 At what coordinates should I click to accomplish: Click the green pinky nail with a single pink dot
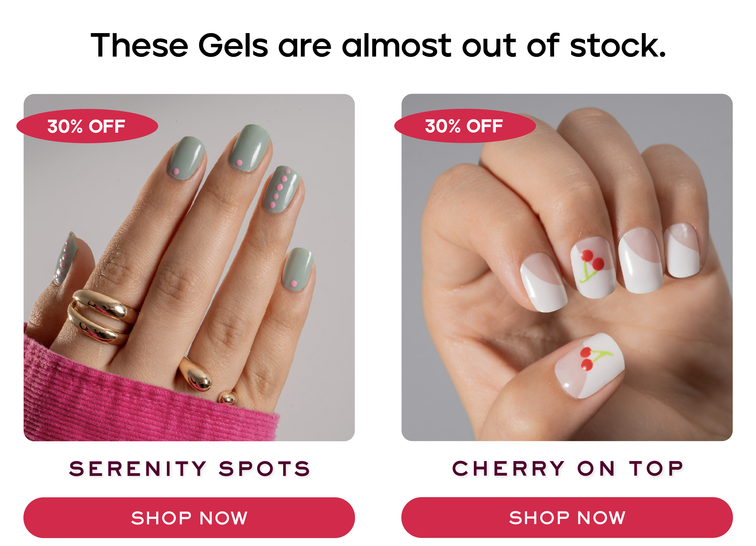(298, 269)
